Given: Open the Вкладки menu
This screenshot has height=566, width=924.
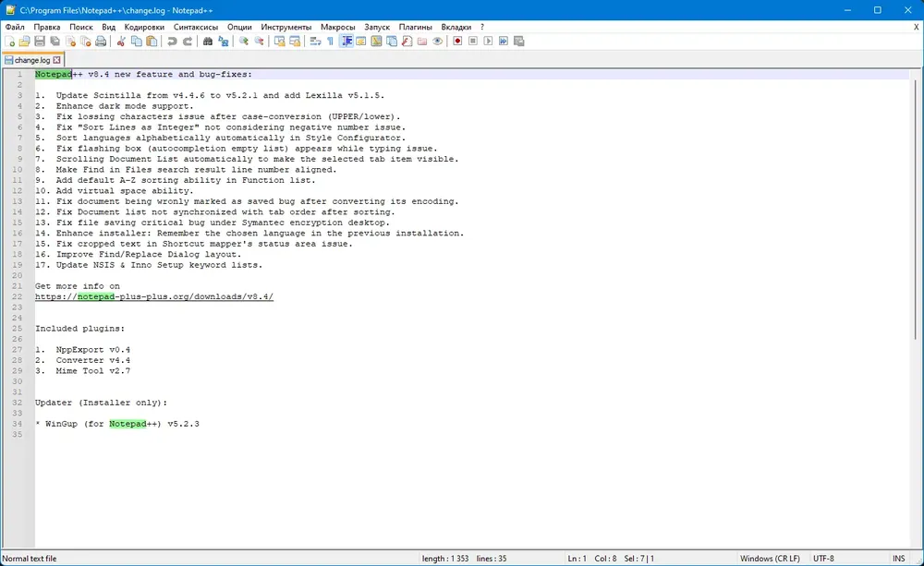Looking at the screenshot, I should [x=456, y=27].
